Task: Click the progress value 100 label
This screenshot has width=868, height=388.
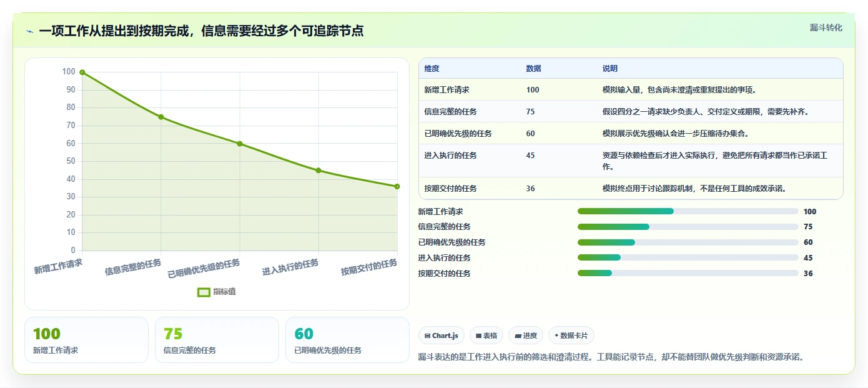Action: click(810, 212)
